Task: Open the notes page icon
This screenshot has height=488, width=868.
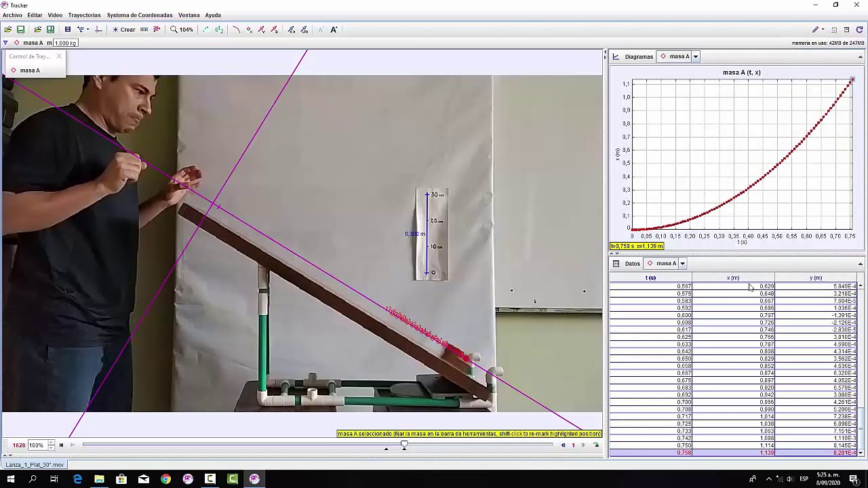Action: [834, 30]
